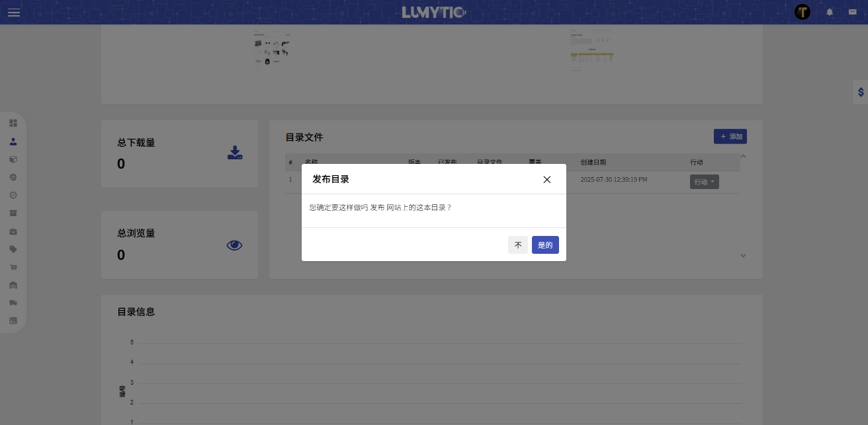Select the person/customers icon in sidebar
Screen dimensions: 868x425
13,141
